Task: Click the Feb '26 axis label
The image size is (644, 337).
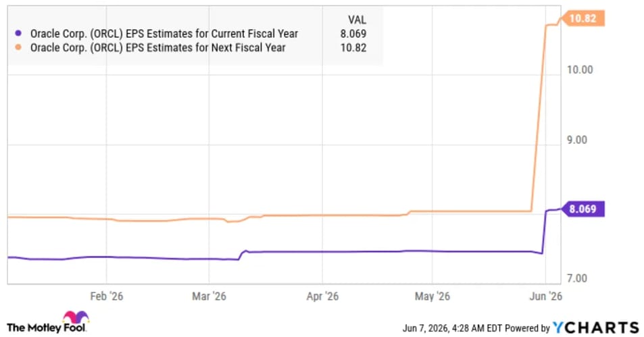Action: [x=106, y=296]
